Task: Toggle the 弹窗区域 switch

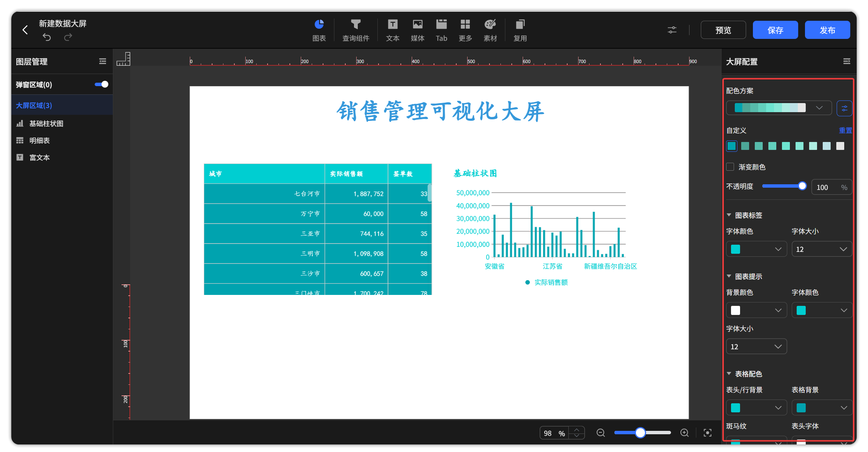Action: 102,84
